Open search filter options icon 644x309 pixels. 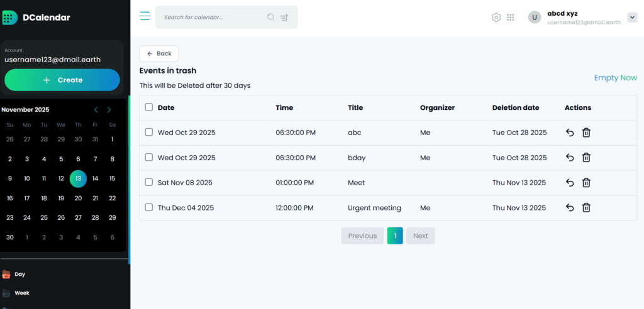pos(284,18)
